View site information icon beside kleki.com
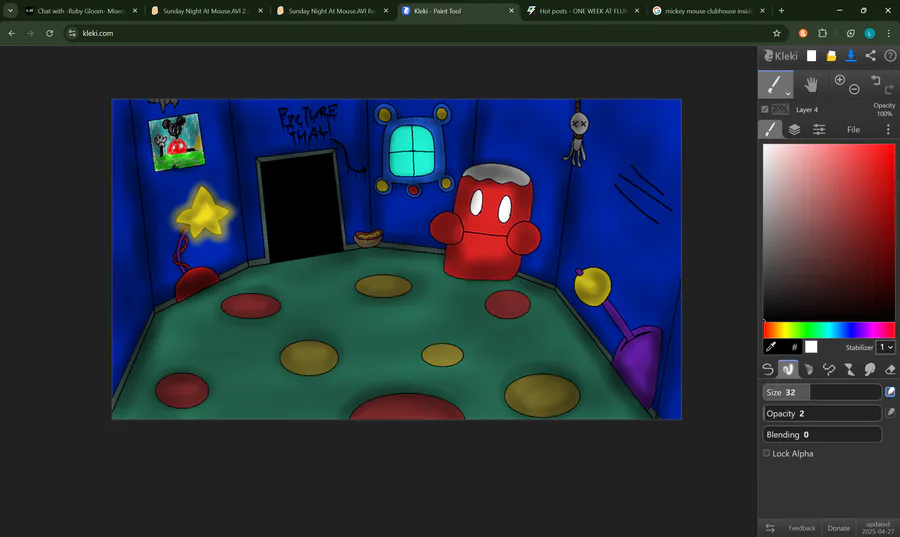Viewport: 900px width, 537px height. point(72,33)
